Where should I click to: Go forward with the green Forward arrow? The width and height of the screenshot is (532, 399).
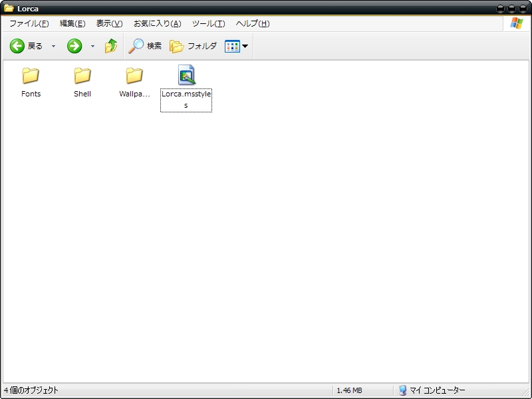point(74,46)
